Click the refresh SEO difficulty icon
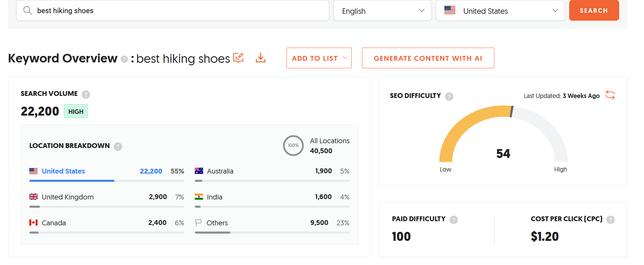Screen dimensions: 644x265 click(x=610, y=95)
